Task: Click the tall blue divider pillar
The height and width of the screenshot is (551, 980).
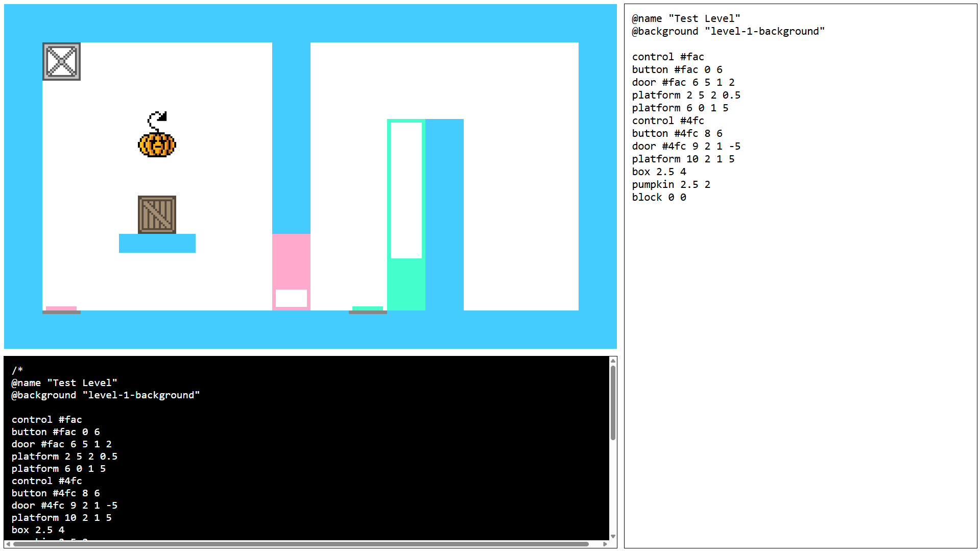Action: tap(291, 138)
